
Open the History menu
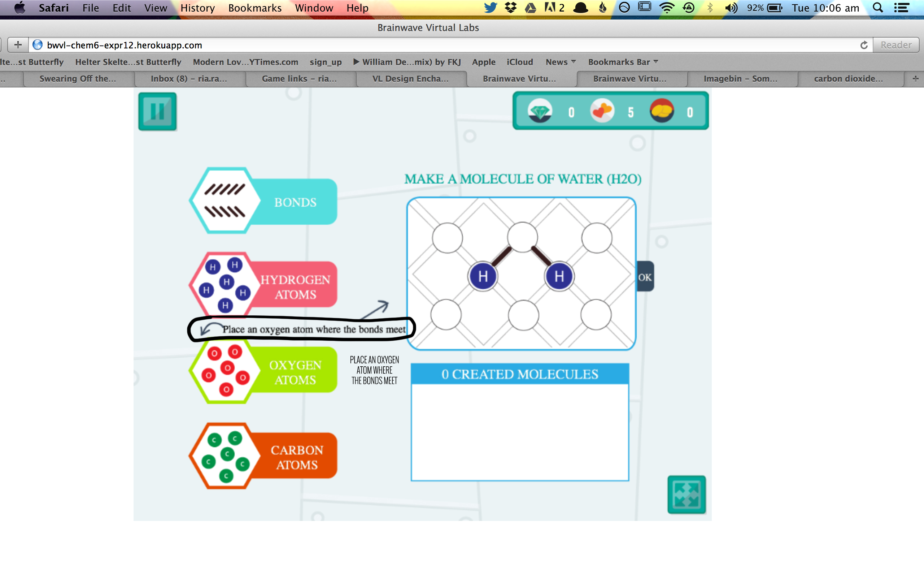[197, 8]
